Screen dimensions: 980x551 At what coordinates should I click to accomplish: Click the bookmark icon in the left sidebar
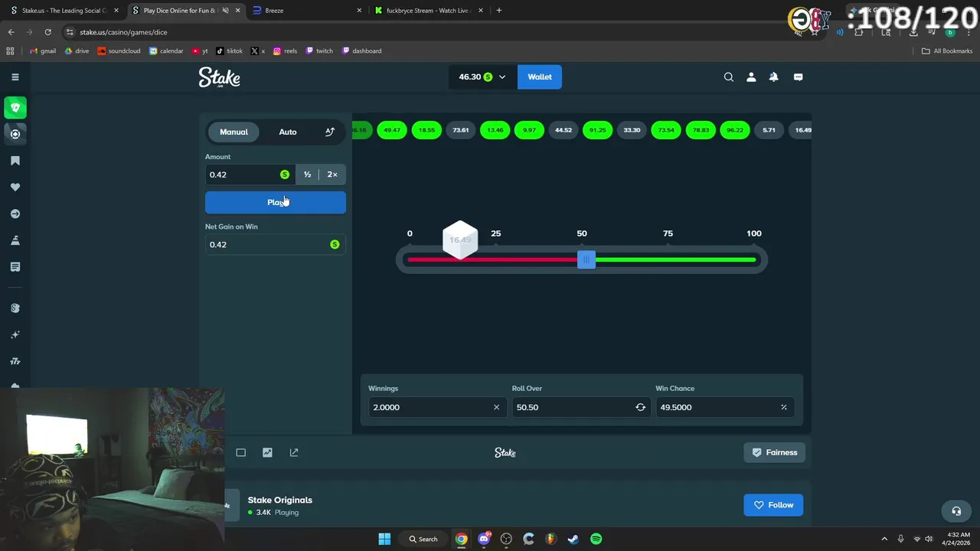click(x=15, y=161)
